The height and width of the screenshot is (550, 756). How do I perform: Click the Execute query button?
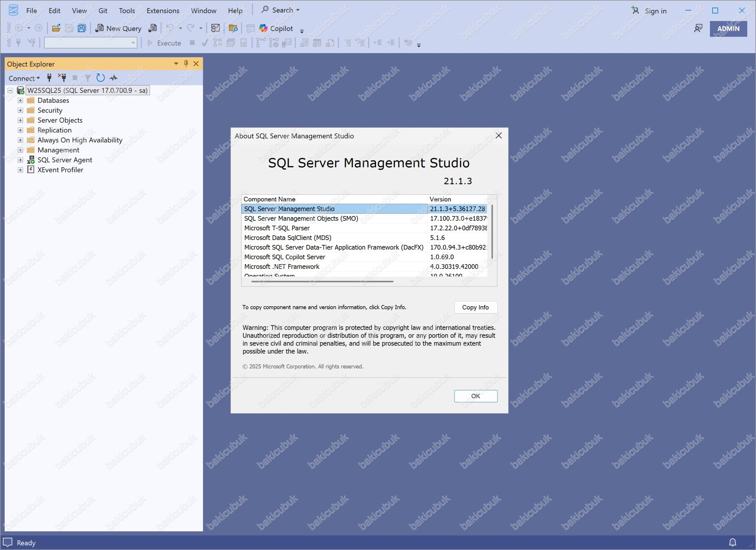click(164, 43)
